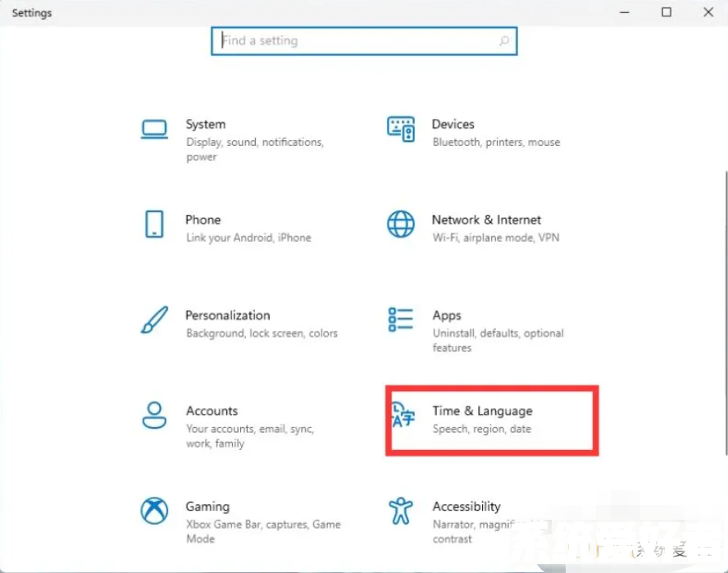
Task: Click the Gaming Xbox logo icon
Action: (x=154, y=511)
